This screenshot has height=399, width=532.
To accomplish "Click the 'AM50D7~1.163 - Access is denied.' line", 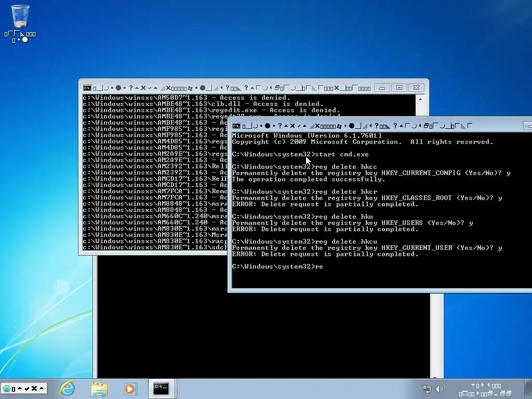I will tap(187, 98).
